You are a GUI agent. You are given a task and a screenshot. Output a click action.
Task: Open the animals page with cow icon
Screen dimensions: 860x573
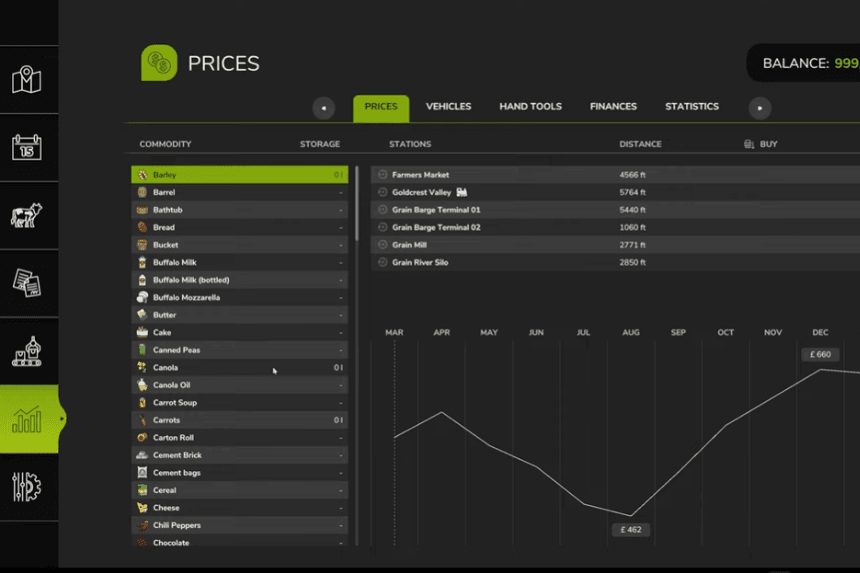pos(27,215)
